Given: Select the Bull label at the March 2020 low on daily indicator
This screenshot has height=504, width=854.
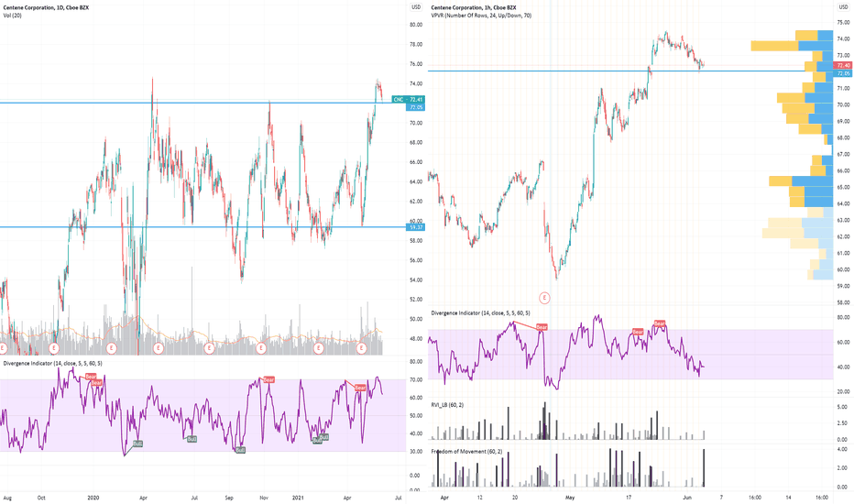Looking at the screenshot, I should point(137,444).
